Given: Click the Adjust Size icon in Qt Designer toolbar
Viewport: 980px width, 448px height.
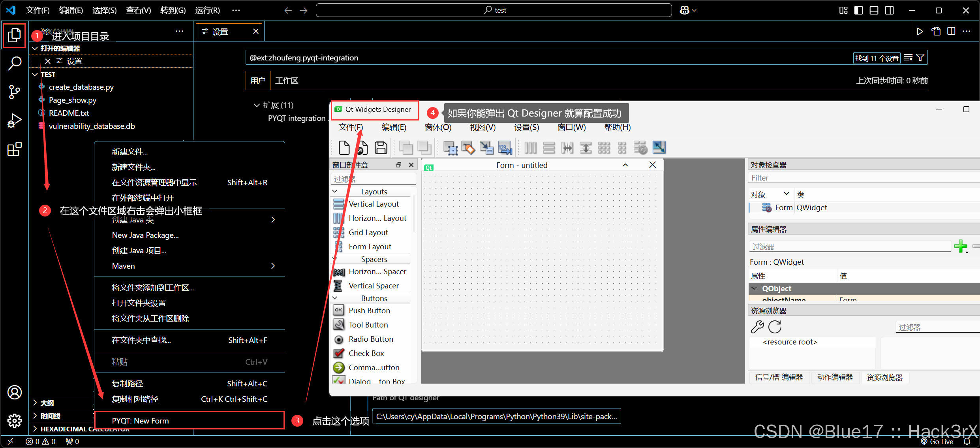Looking at the screenshot, I should click(659, 147).
